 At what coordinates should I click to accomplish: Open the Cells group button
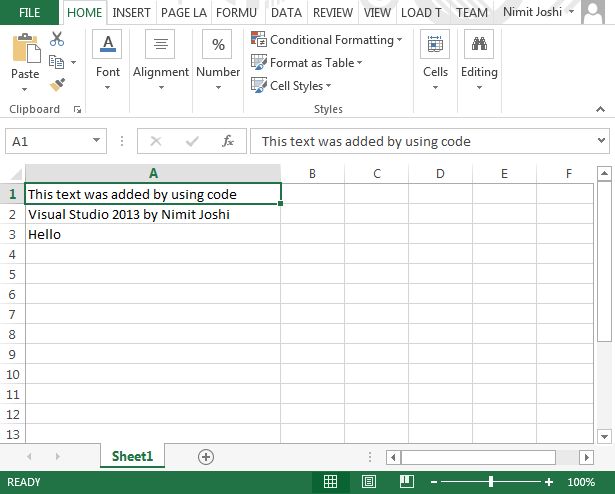[435, 44]
